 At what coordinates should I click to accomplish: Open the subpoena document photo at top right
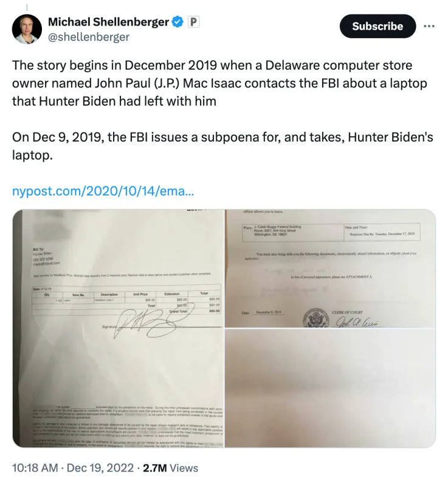pos(330,268)
